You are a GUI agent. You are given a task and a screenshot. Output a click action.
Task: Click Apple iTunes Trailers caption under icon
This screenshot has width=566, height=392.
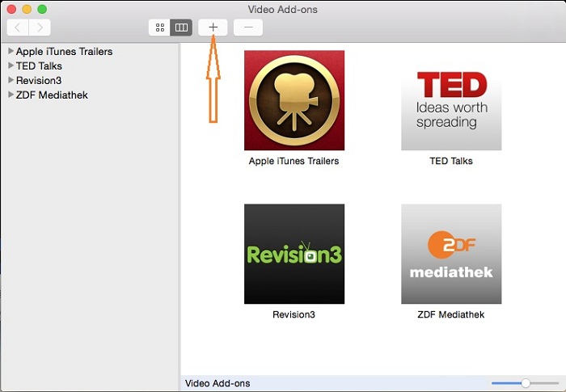[294, 161]
